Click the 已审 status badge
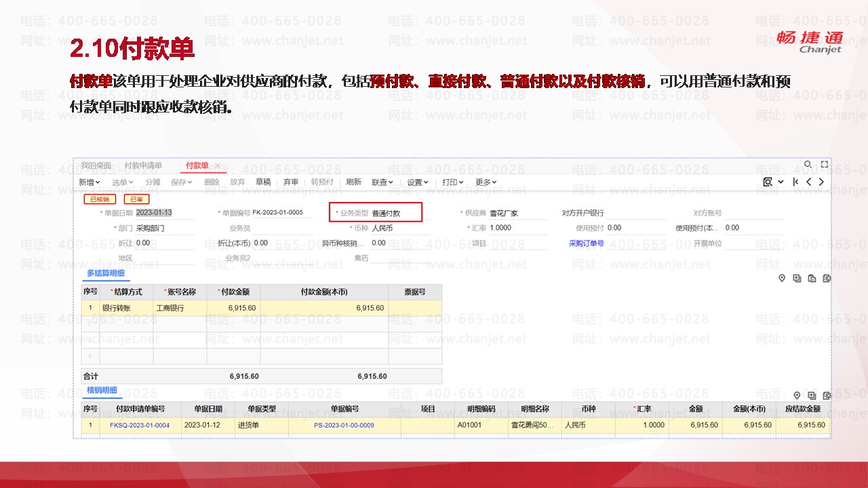This screenshot has width=868, height=488. 136,199
